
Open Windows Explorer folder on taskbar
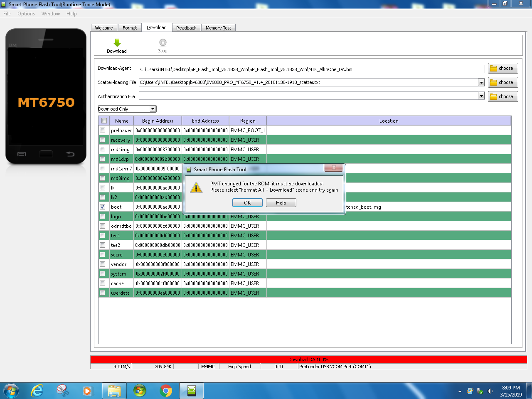[114, 391]
